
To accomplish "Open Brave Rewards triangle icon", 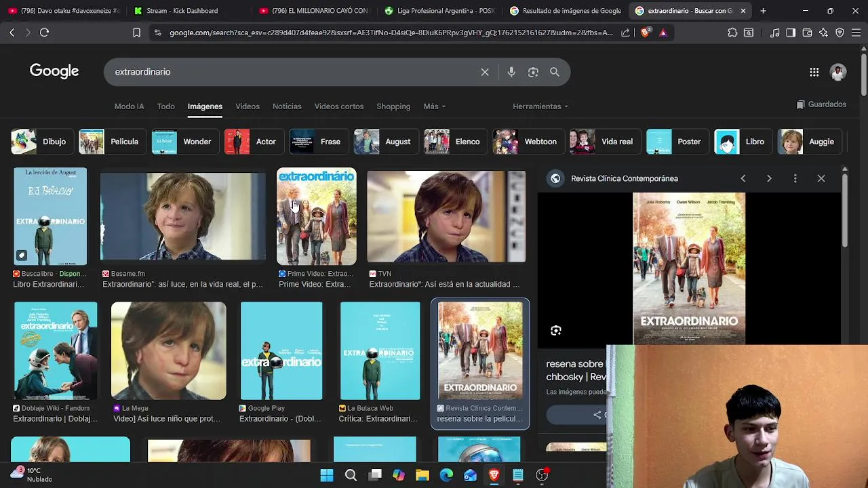I will [663, 33].
